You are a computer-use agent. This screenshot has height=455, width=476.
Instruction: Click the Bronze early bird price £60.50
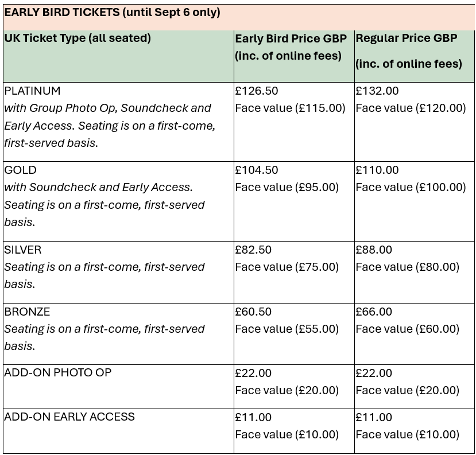[x=253, y=312]
